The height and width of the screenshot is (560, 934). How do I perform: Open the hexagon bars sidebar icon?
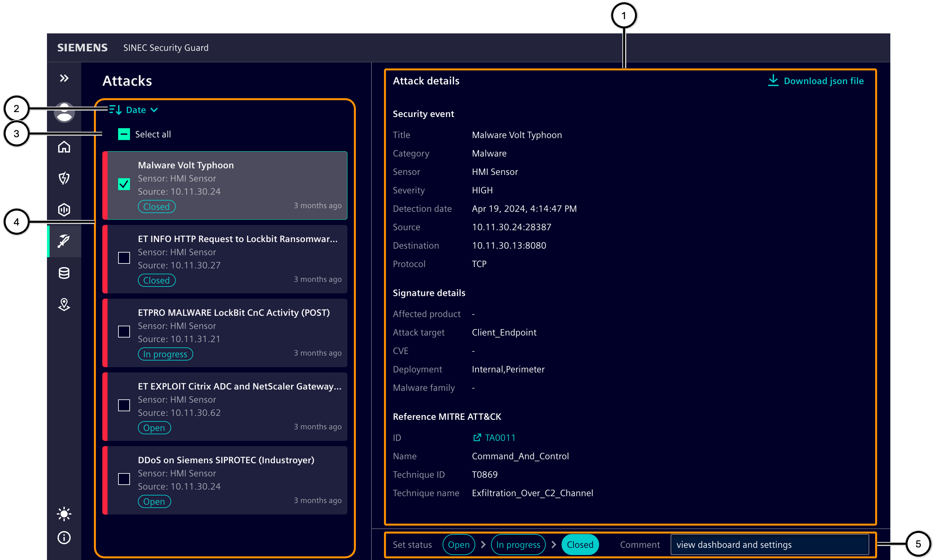click(x=64, y=210)
